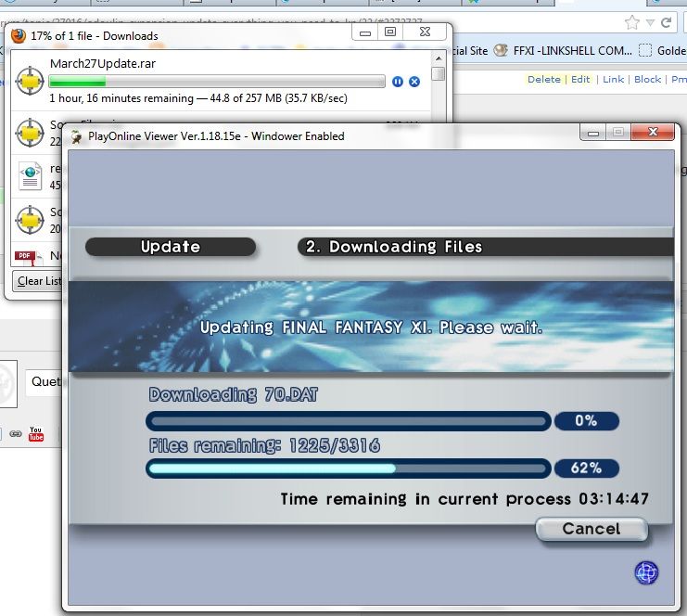
Task: Click the YouTube embed icon
Action: point(36,433)
